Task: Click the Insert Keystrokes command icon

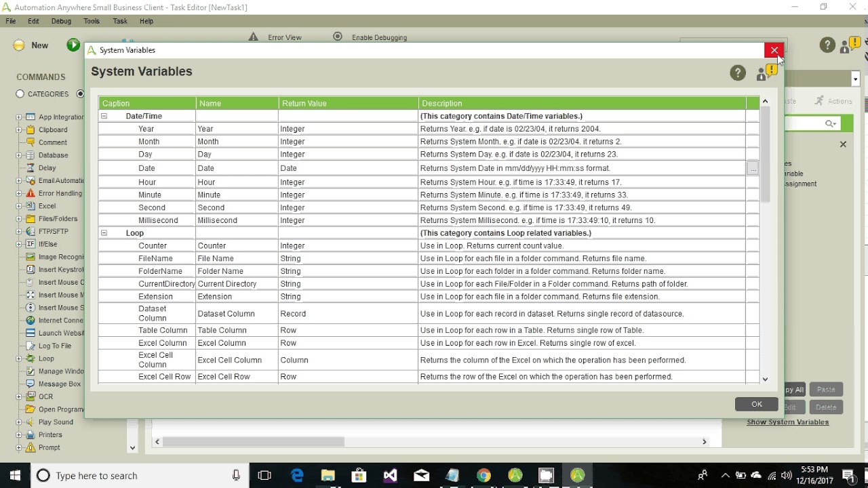Action: [31, 270]
